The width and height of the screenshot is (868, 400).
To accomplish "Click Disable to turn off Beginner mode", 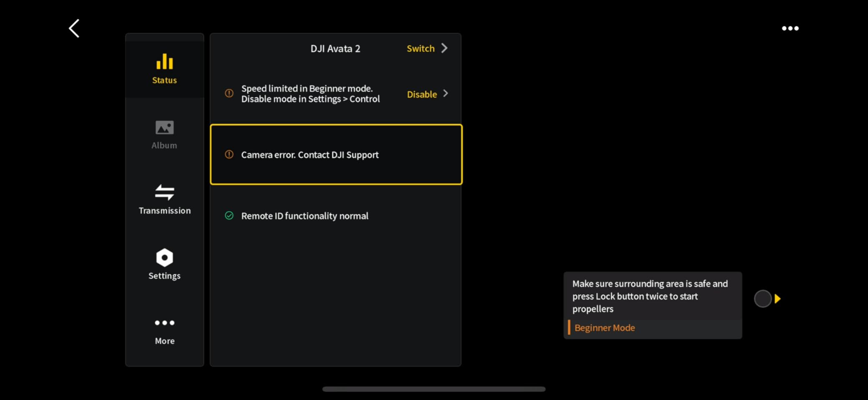I will [x=422, y=94].
